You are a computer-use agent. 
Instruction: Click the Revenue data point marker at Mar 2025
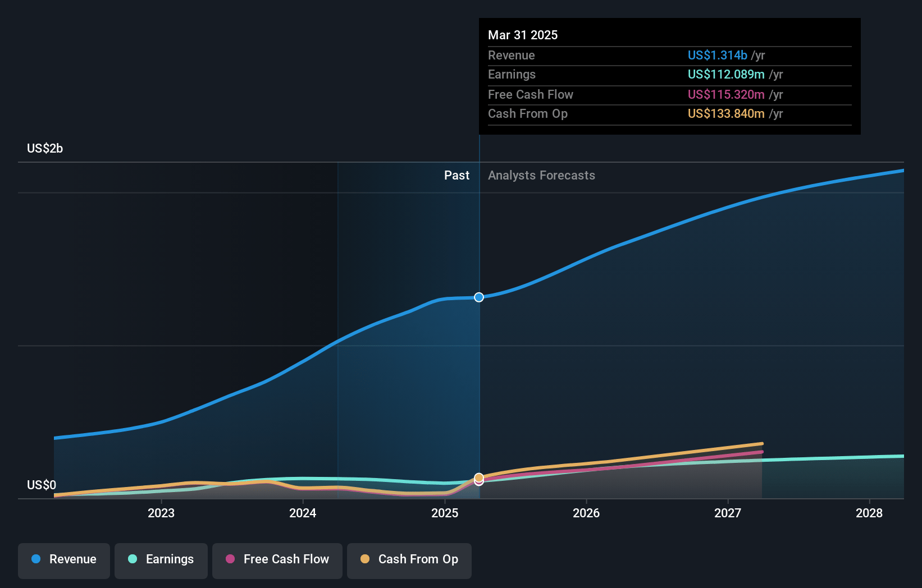pyautogui.click(x=479, y=297)
